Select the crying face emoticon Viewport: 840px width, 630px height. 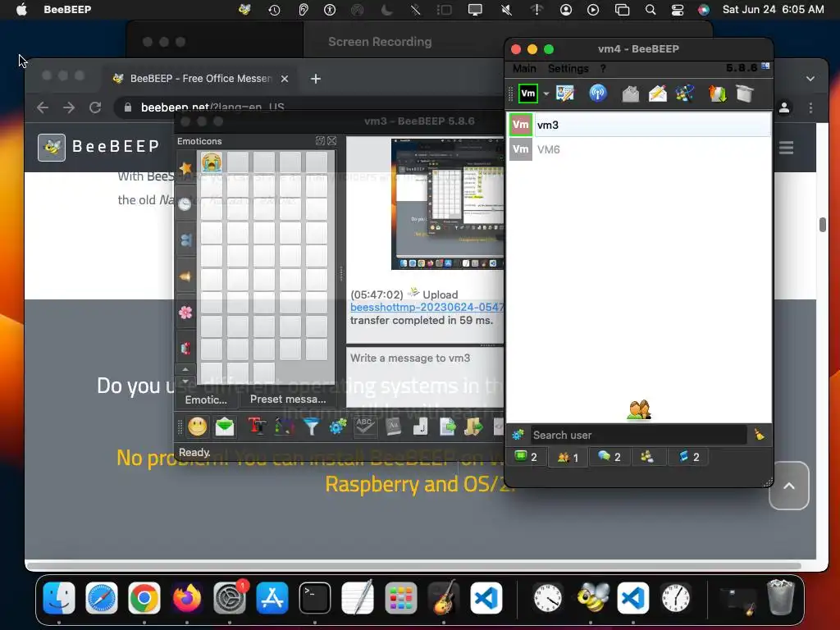(x=212, y=162)
